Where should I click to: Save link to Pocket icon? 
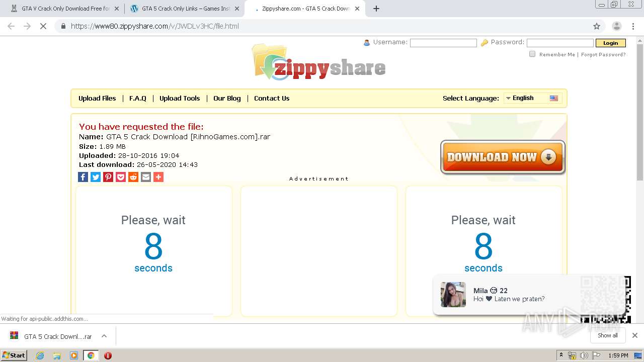(121, 177)
